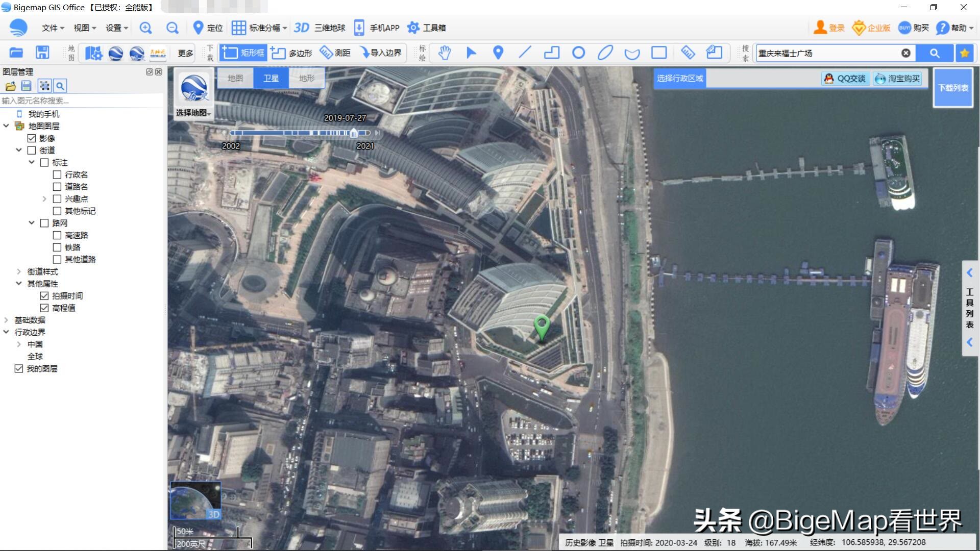
Task: Close the layer management panel
Action: (159, 72)
